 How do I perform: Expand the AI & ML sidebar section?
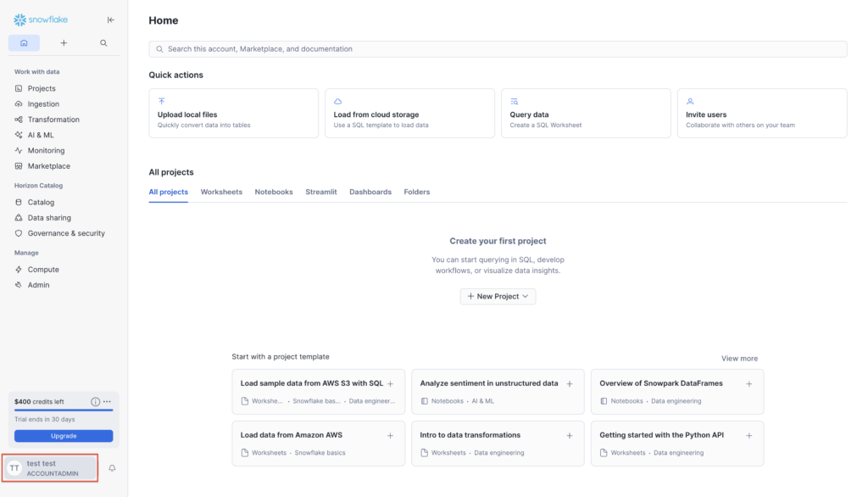click(40, 135)
